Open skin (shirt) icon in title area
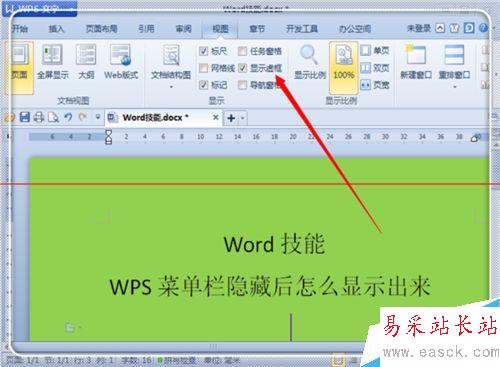Screen dimensions: 500x367 point(454,28)
